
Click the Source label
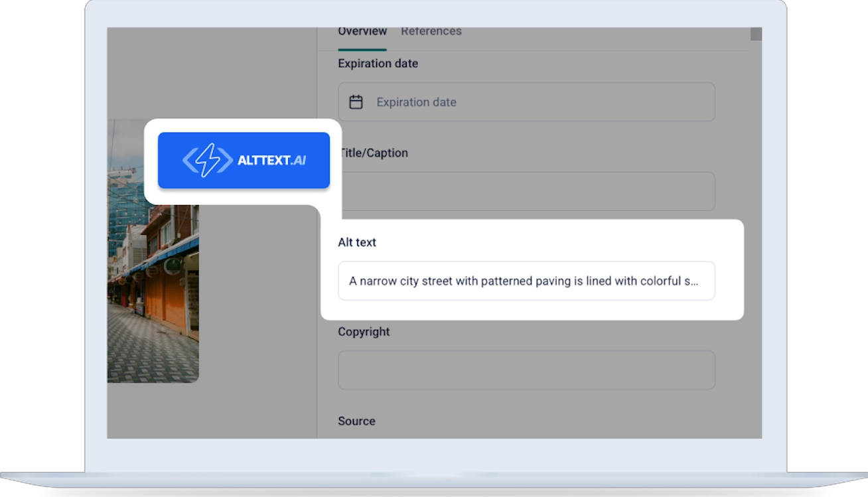pyautogui.click(x=356, y=421)
